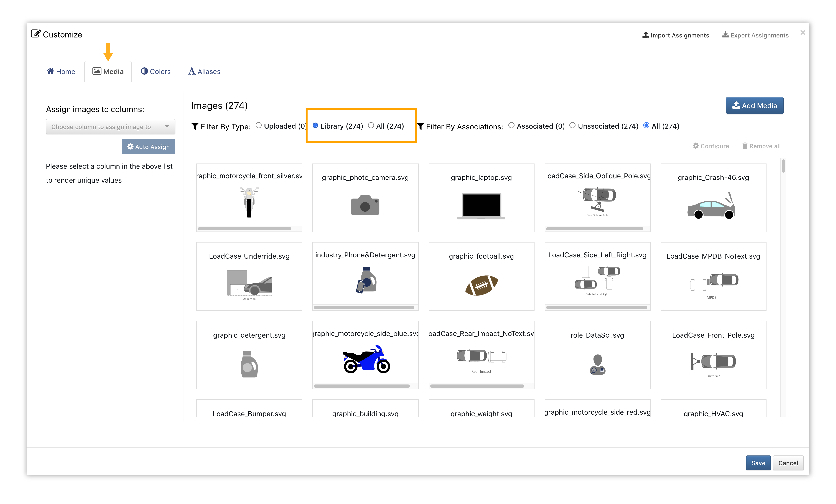Viewport: 836px width, 504px height.
Task: Click the Configure gear link
Action: click(711, 146)
